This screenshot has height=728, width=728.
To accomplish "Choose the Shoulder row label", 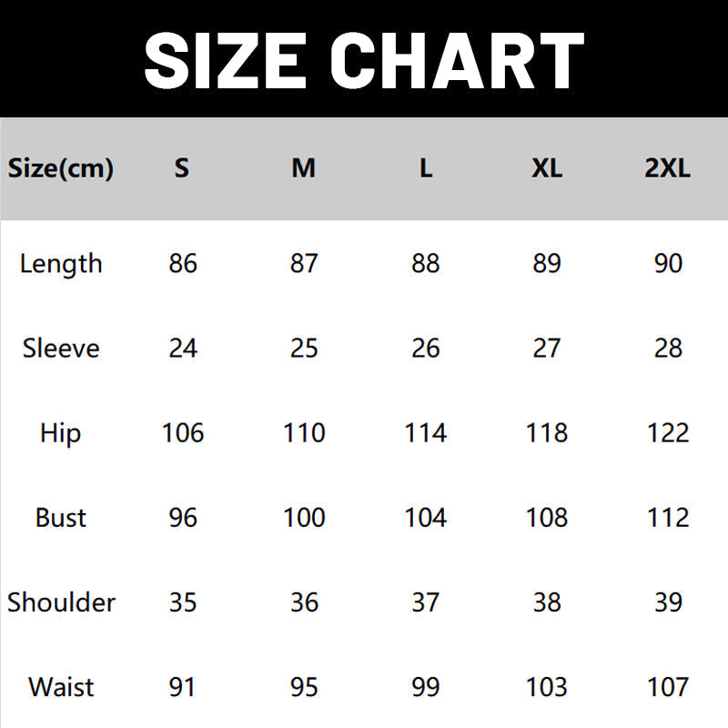I will pyautogui.click(x=61, y=602).
